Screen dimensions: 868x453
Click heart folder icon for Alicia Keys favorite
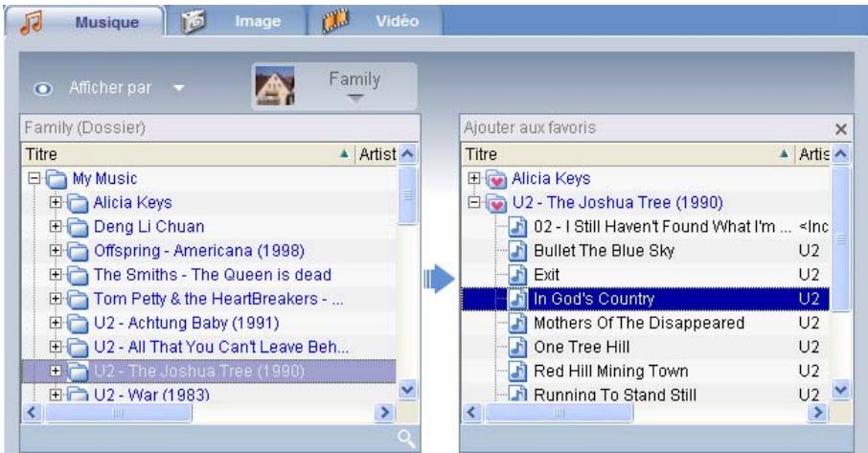496,179
